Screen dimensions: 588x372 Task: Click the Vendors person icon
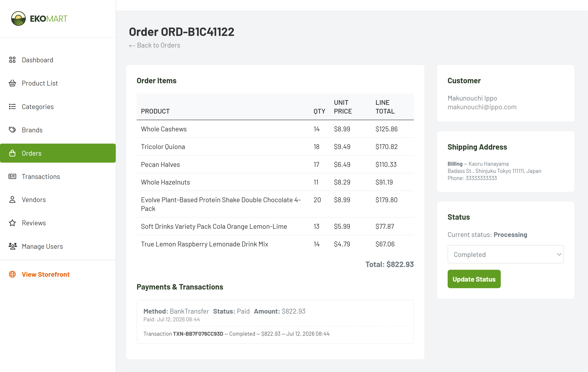pos(12,200)
